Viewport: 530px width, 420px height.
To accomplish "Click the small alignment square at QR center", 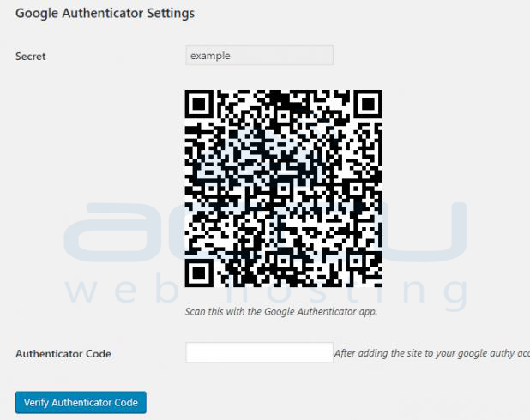I will (283, 189).
